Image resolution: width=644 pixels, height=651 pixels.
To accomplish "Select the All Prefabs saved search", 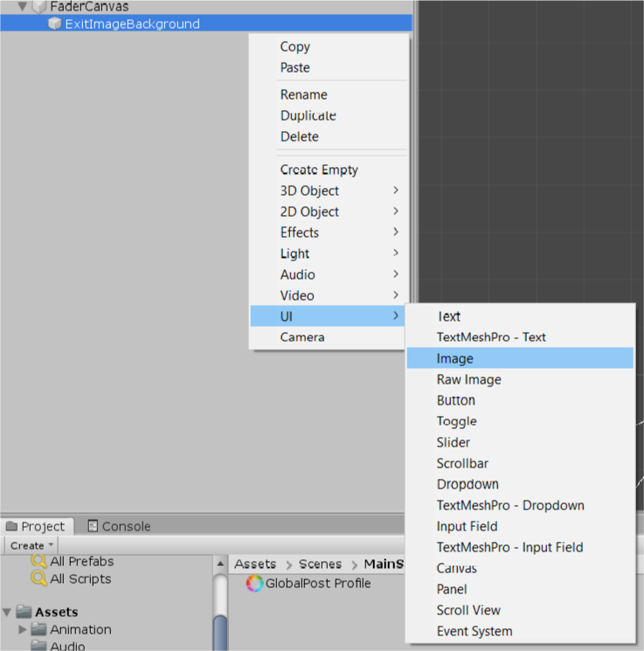I will [x=82, y=561].
